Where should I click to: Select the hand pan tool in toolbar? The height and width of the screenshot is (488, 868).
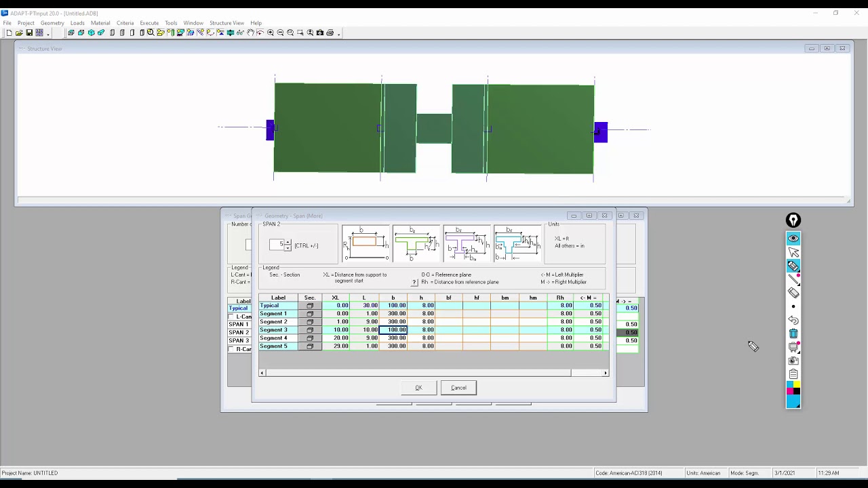click(x=251, y=33)
